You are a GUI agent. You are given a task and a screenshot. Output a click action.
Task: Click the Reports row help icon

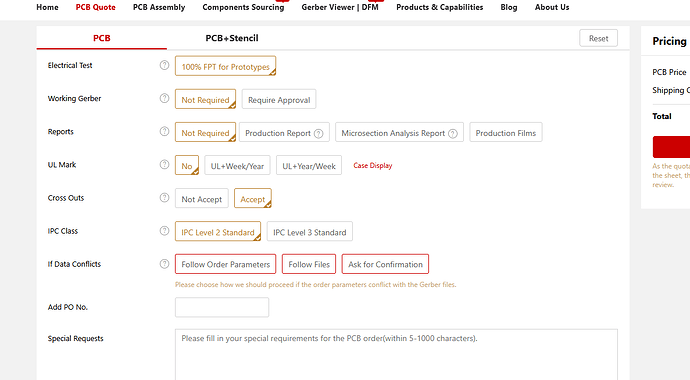[x=164, y=131]
